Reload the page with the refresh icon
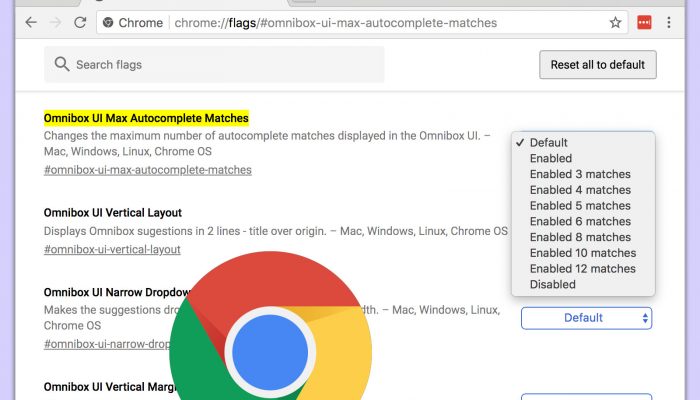The height and width of the screenshot is (400, 700). pyautogui.click(x=80, y=22)
